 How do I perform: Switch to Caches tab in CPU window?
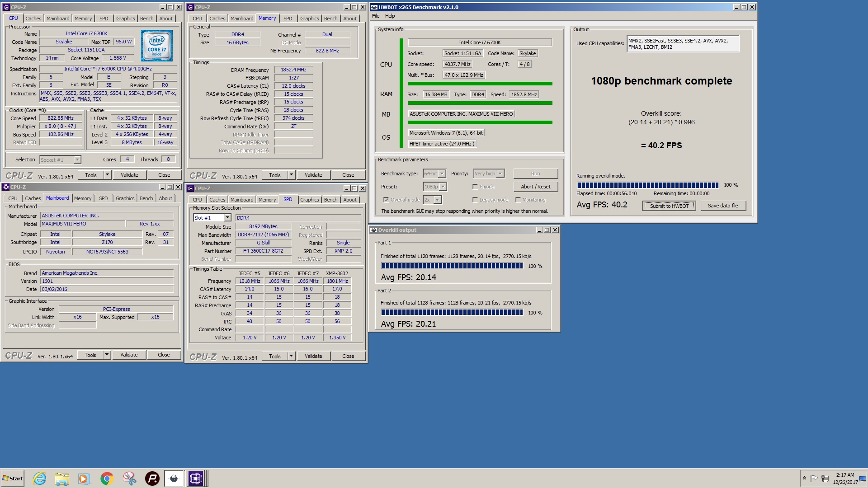pos(33,19)
